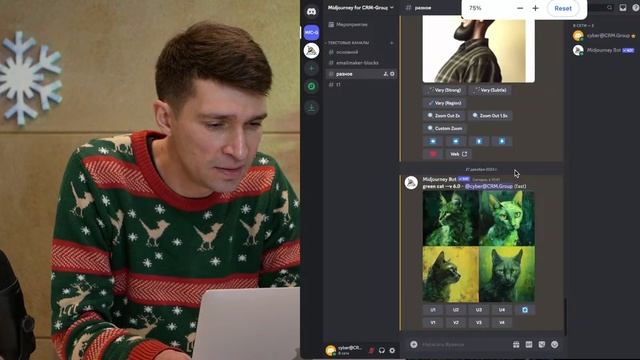Click the U4 upscale button
The image size is (640, 360).
(x=502, y=310)
